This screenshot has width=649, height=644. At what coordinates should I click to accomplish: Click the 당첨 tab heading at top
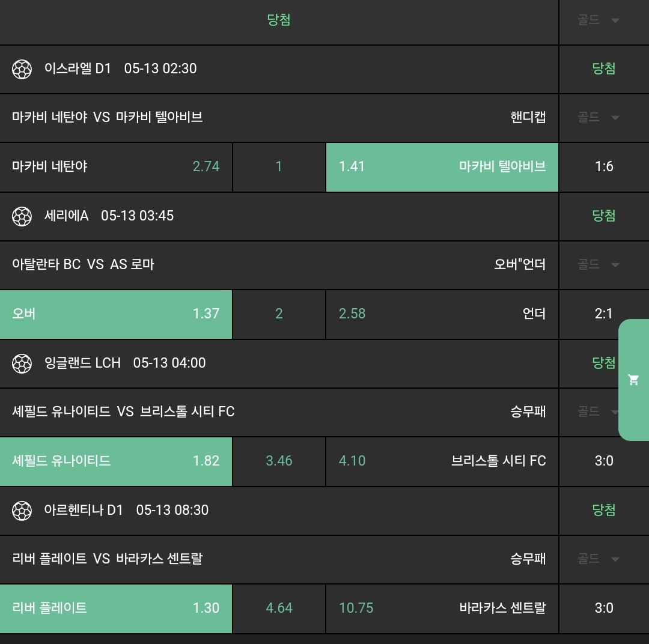click(279, 20)
